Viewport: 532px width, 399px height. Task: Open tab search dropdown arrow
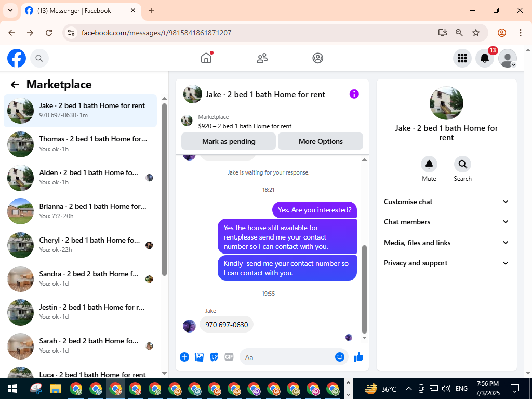(x=10, y=10)
